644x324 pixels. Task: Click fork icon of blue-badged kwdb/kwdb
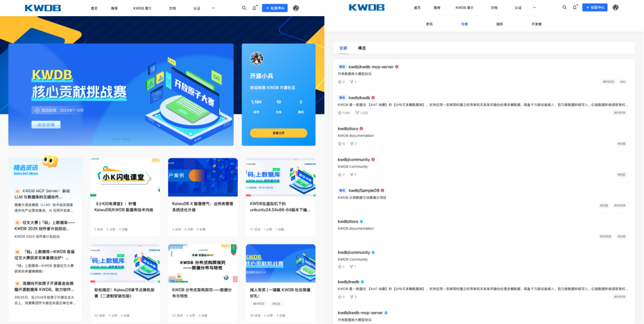click(352, 297)
